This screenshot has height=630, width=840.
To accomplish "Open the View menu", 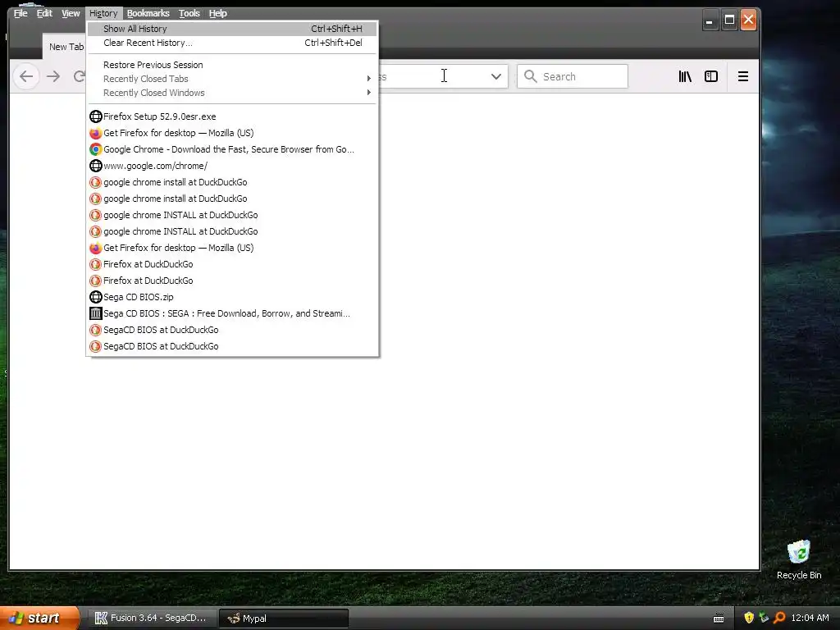I will [71, 13].
